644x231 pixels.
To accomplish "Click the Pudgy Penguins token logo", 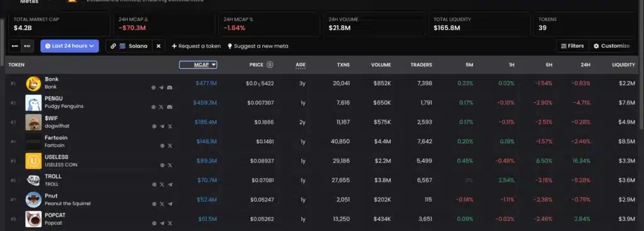I will click(x=34, y=103).
